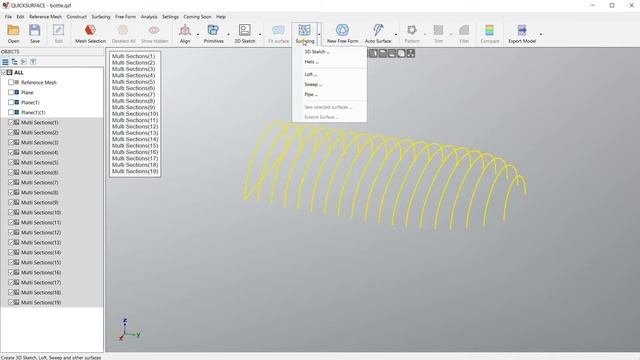
Task: Click the Fit surface toolbar icon
Action: pyautogui.click(x=278, y=30)
